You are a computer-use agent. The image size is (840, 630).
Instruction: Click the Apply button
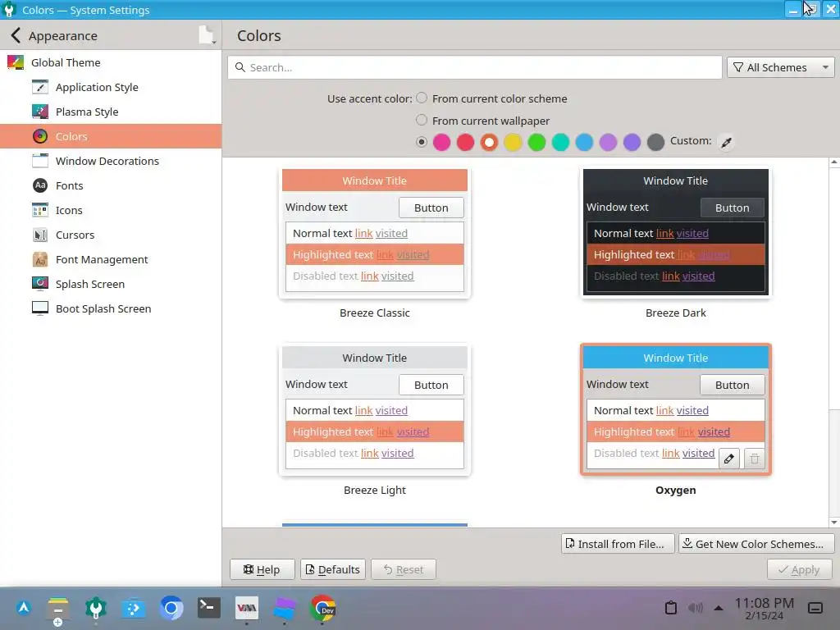[799, 569]
